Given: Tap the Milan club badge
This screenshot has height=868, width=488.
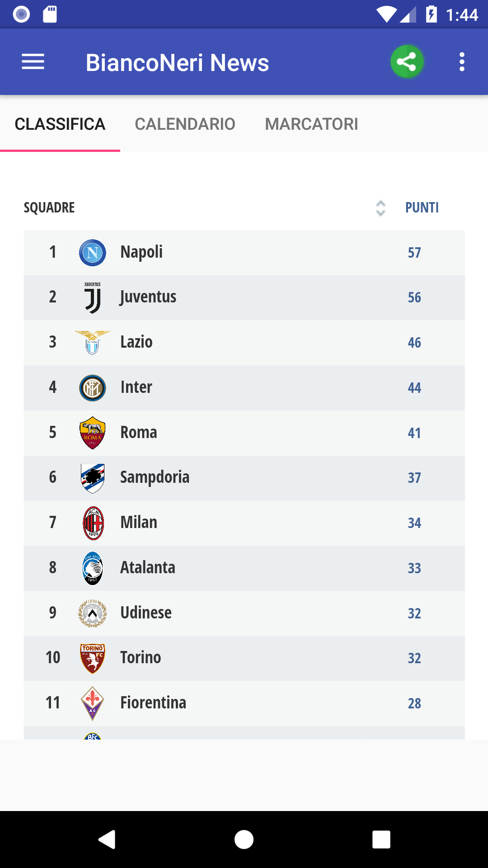Looking at the screenshot, I should tap(93, 523).
